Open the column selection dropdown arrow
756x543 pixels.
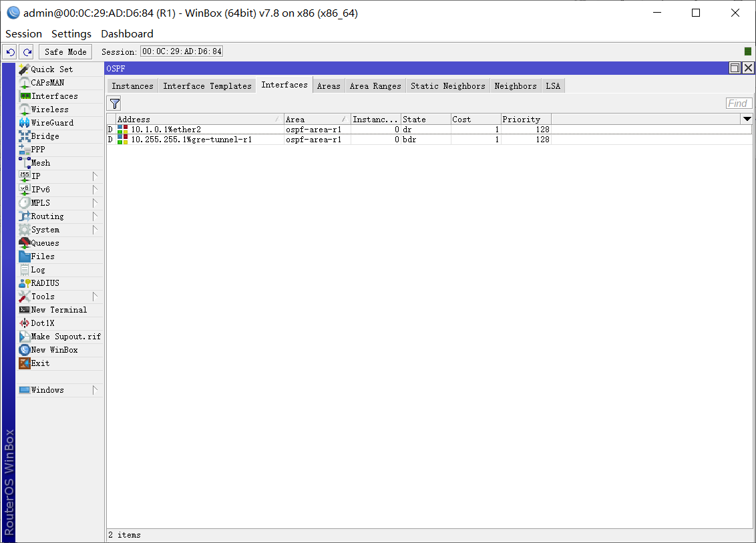747,119
